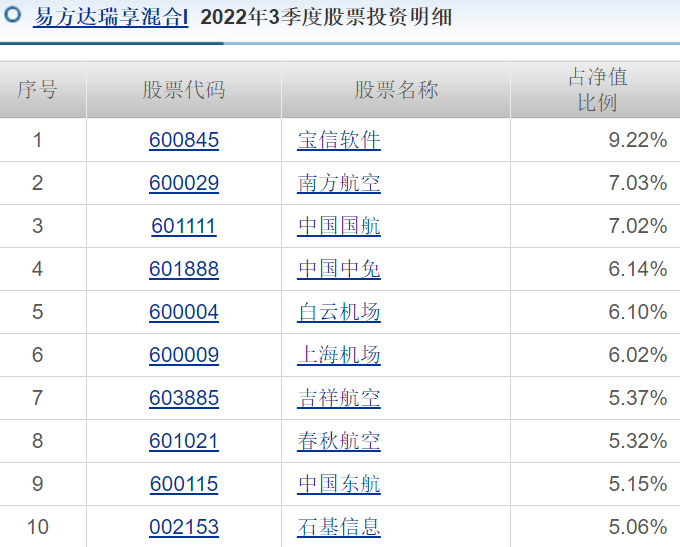The image size is (680, 547).
Task: Click the circle bullet icon beside the fund title
Action: [12, 15]
